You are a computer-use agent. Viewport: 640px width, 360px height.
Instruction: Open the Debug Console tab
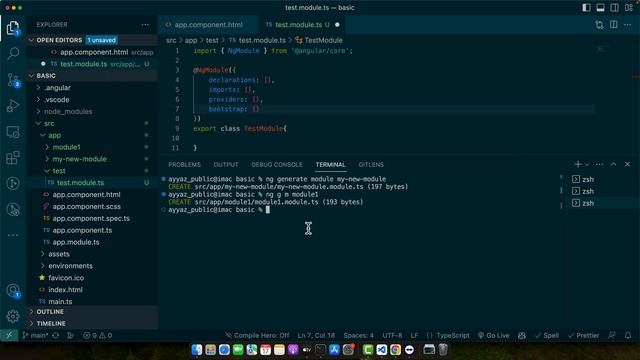tap(277, 164)
